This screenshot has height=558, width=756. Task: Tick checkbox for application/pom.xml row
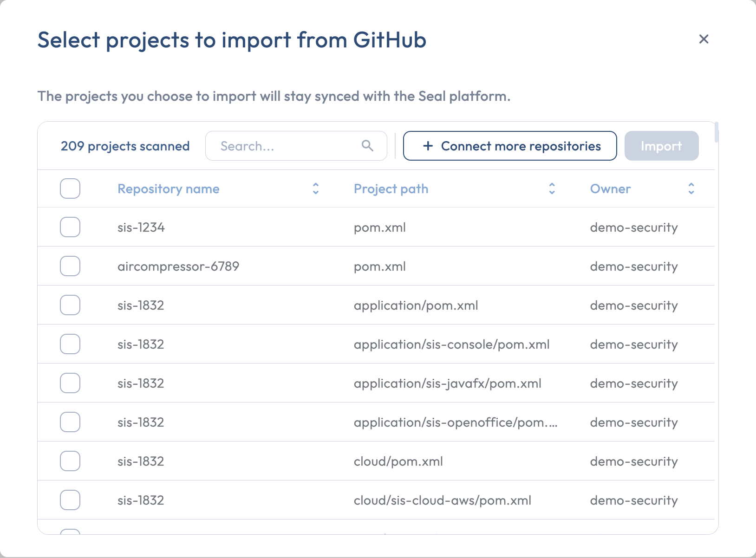pos(70,305)
